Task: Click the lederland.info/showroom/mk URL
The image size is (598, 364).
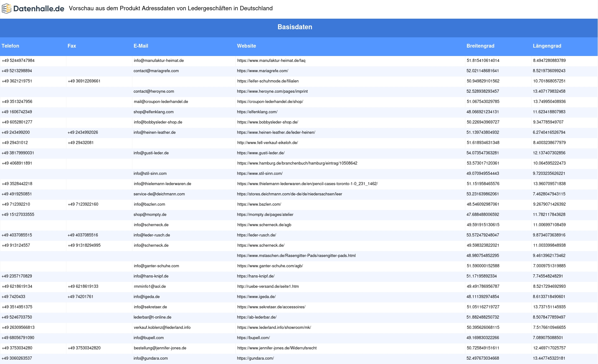Action: pos(274,328)
